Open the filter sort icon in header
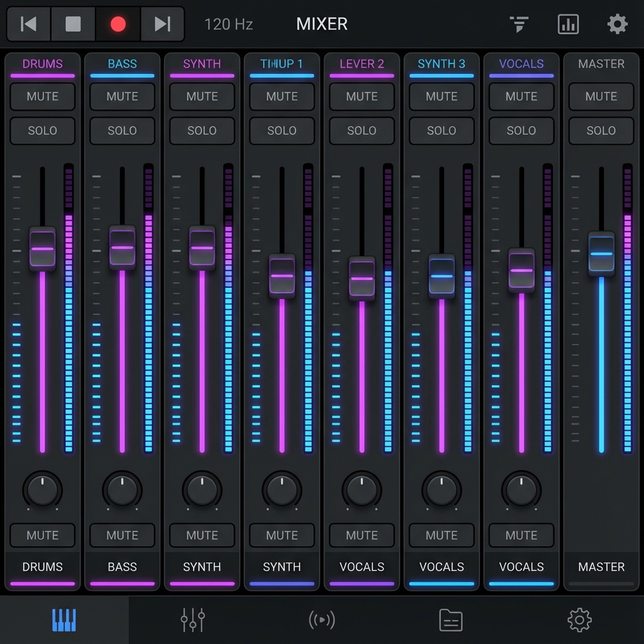This screenshot has width=644, height=644. (518, 24)
